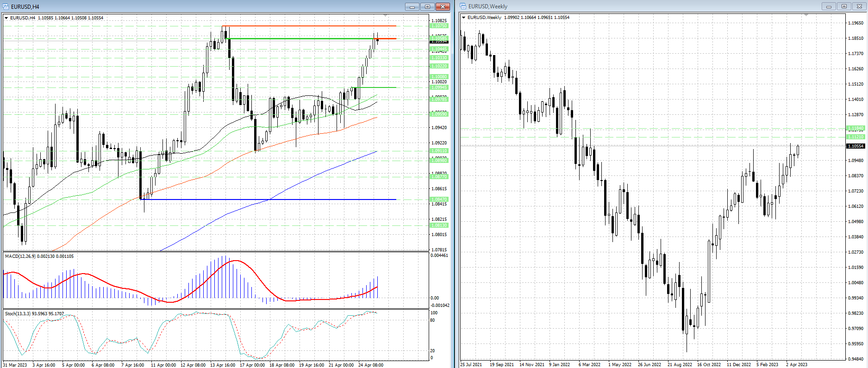Screen dimensions: 868x368
Task: Open the dropdown arrow beside EURUSD,H4 label
Action: (x=6, y=18)
